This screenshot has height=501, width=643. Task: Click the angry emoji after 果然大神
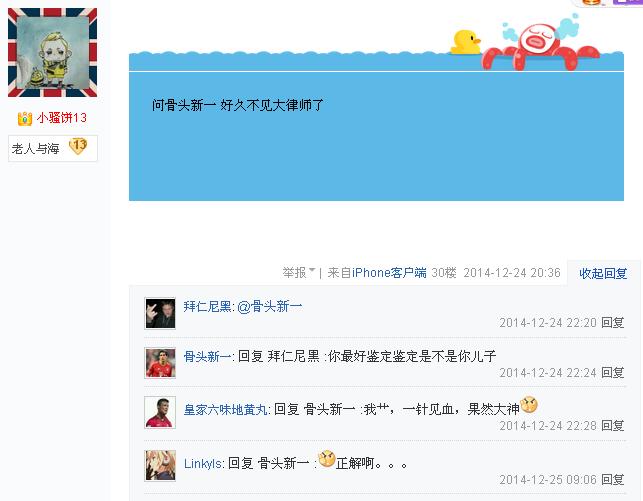529,405
